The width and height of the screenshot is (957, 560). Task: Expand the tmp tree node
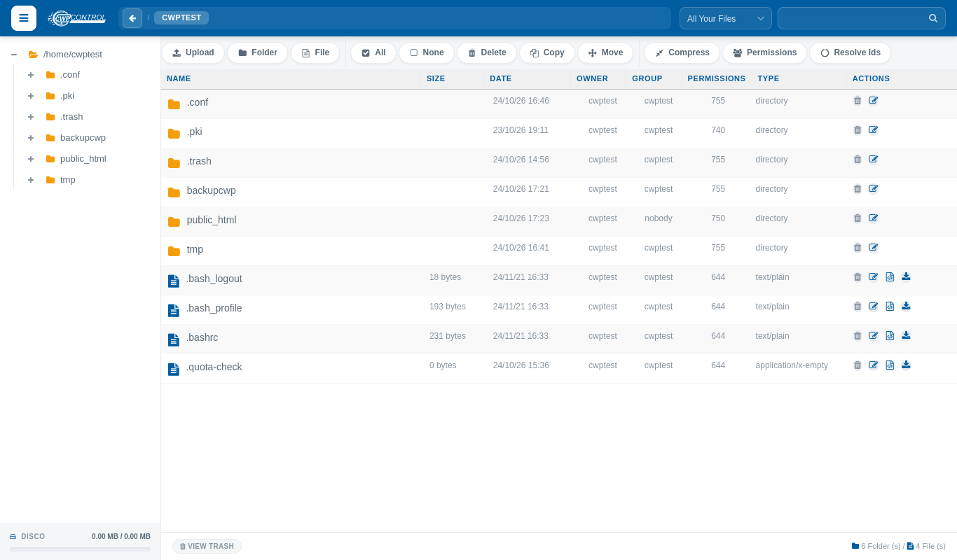pos(31,180)
